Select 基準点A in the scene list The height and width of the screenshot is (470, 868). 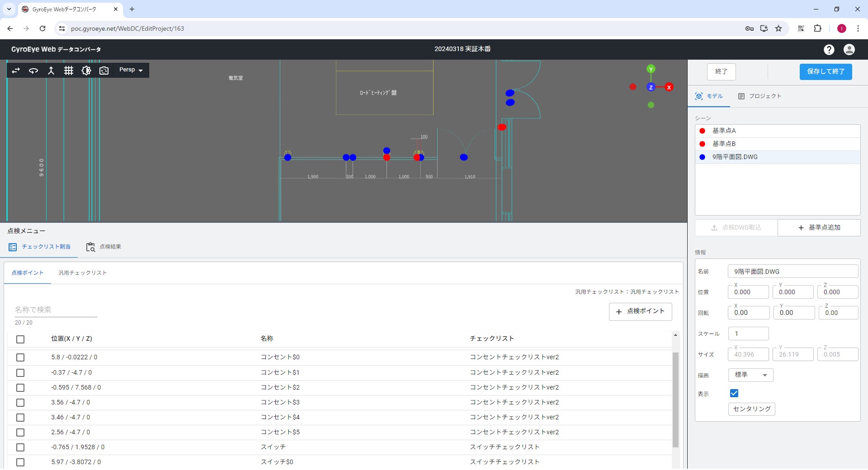click(777, 131)
